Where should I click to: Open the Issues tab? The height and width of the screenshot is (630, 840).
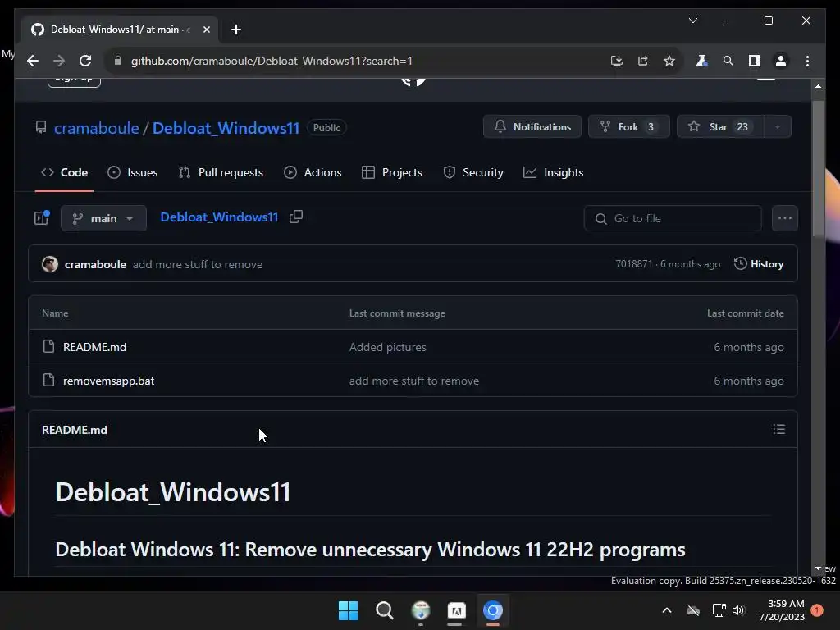pos(132,172)
